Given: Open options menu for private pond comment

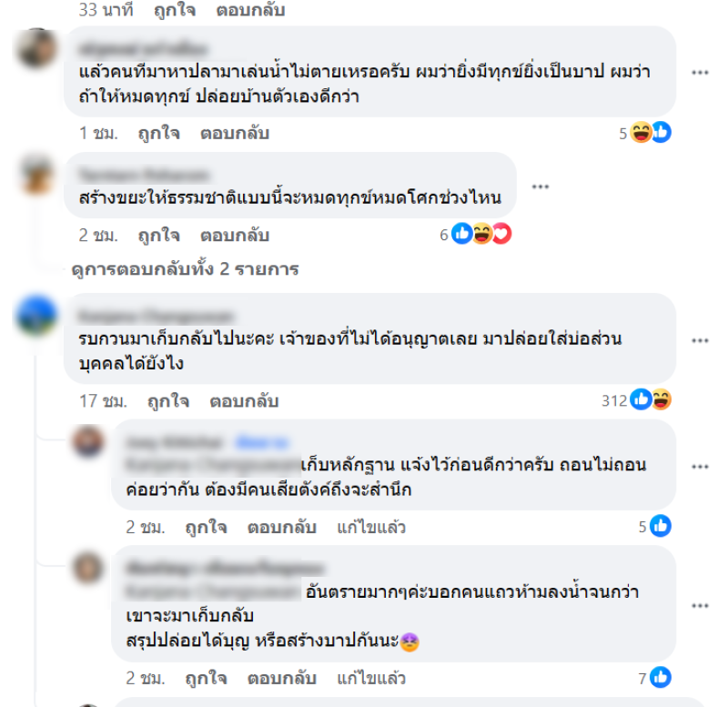Looking at the screenshot, I should pyautogui.click(x=700, y=340).
